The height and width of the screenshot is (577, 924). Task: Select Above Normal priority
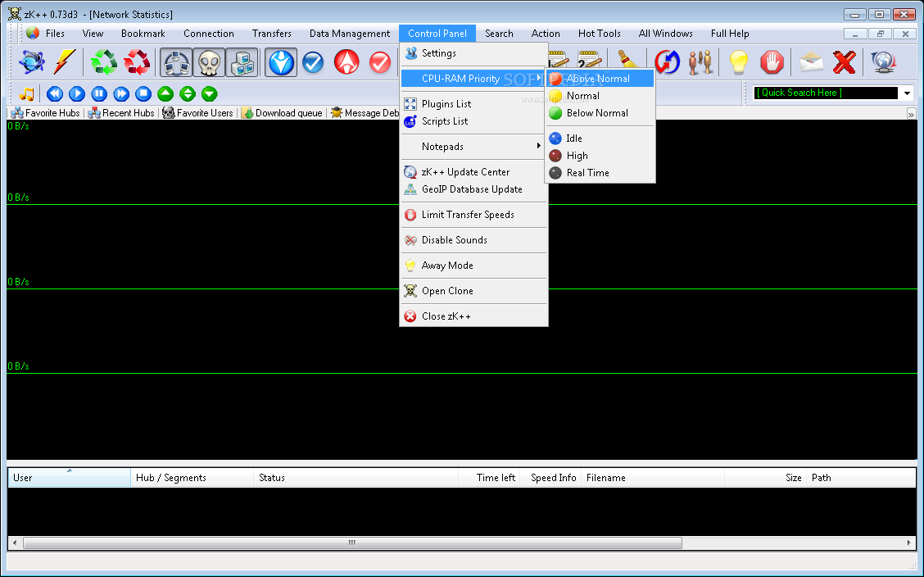(x=600, y=79)
